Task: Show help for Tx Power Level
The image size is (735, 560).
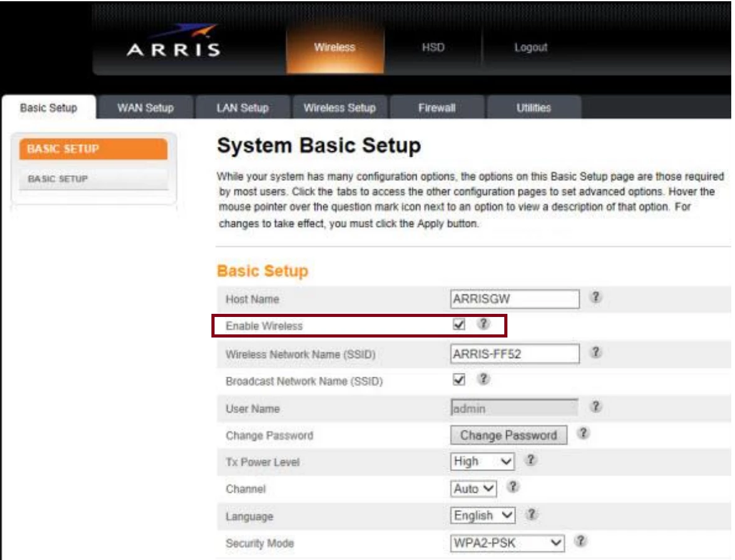Action: [x=530, y=460]
